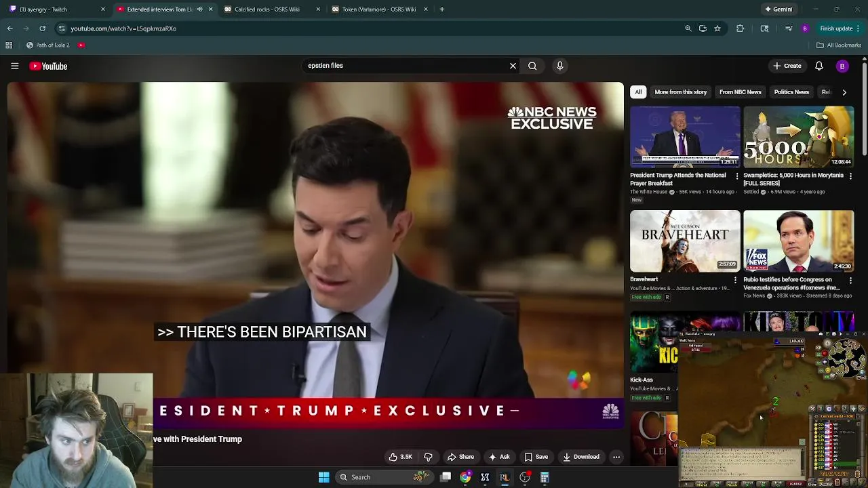Open options menu for Rubio testifies video
The height and width of the screenshot is (488, 868).
tap(850, 280)
